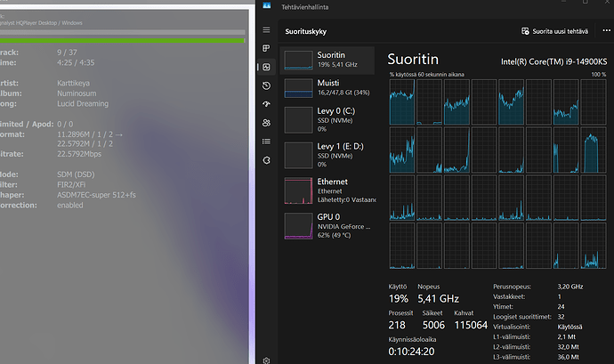Click the Suoritin mini usage graph thumbnail
This screenshot has height=364, width=614.
pos(298,61)
